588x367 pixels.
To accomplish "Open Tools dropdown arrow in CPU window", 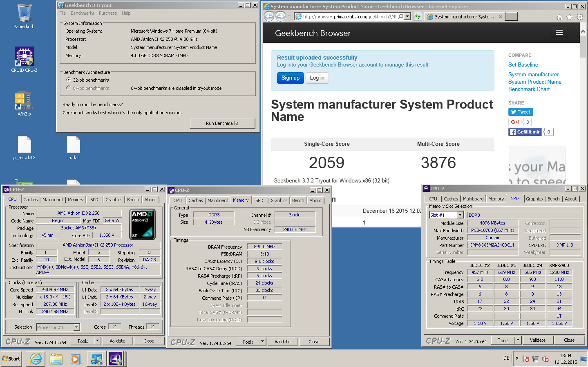I will (97, 341).
